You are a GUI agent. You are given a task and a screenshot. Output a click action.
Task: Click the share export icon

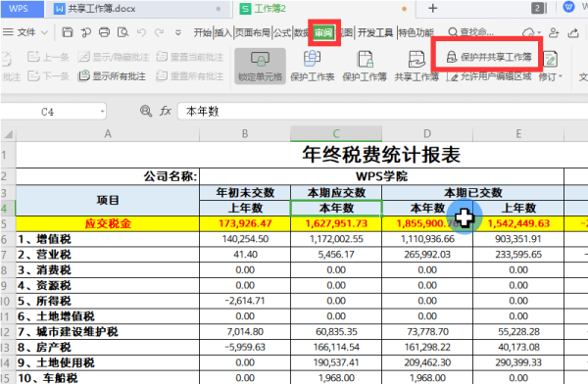[x=573, y=33]
